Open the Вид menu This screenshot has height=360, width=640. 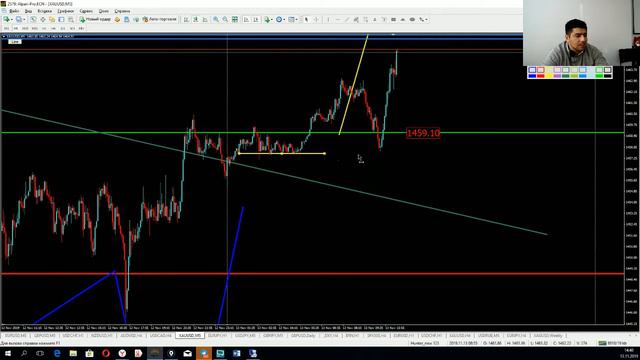click(28, 11)
